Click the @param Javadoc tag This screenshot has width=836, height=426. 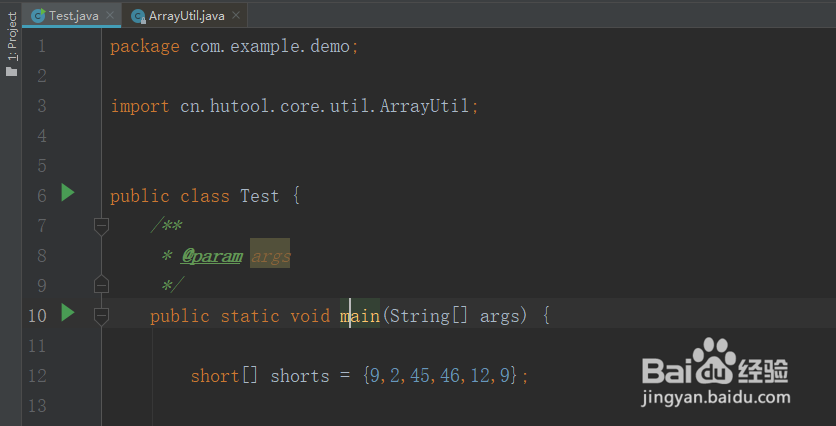(x=212, y=256)
